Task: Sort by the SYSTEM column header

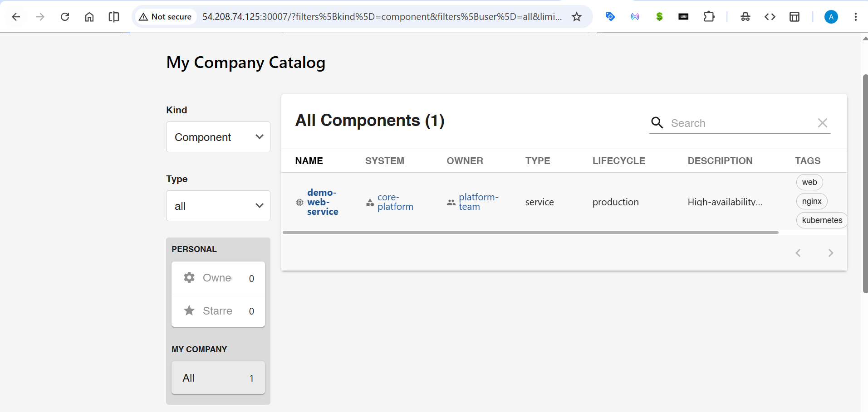Action: pyautogui.click(x=384, y=161)
